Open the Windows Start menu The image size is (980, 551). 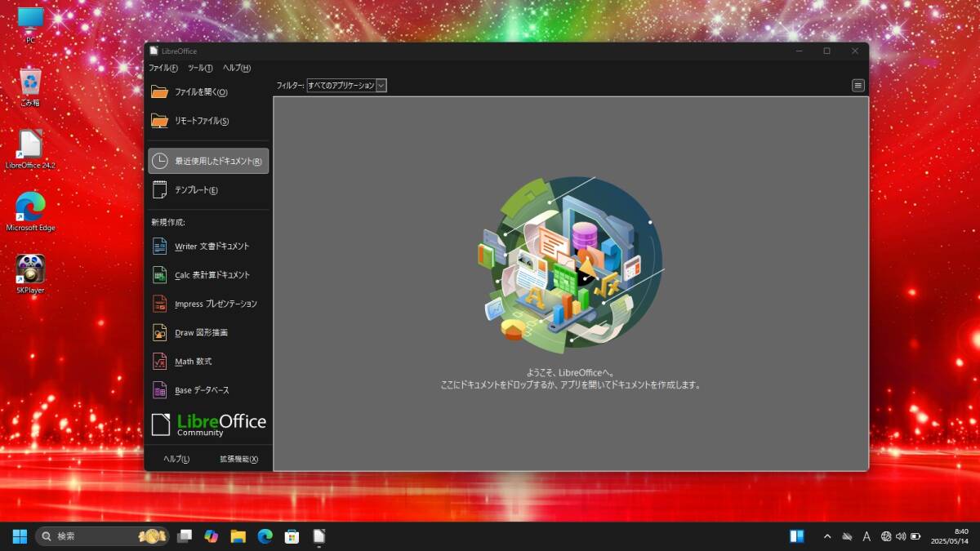(20, 536)
